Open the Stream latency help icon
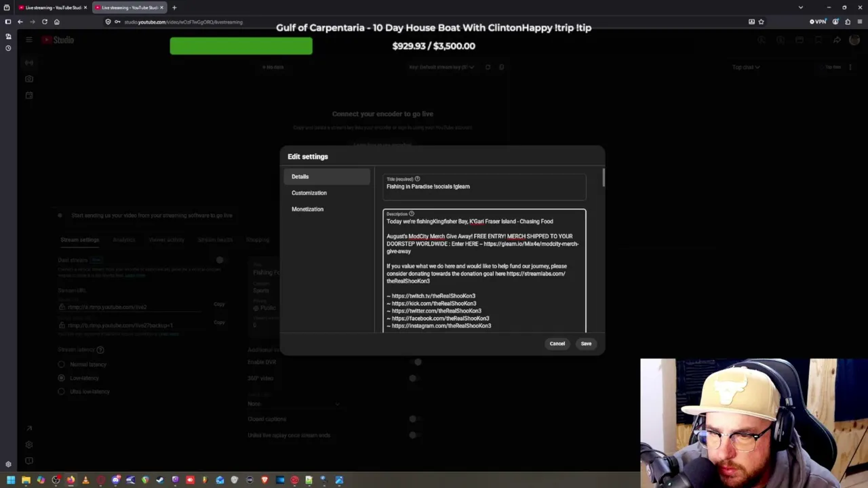The width and height of the screenshot is (868, 488). pos(100,350)
